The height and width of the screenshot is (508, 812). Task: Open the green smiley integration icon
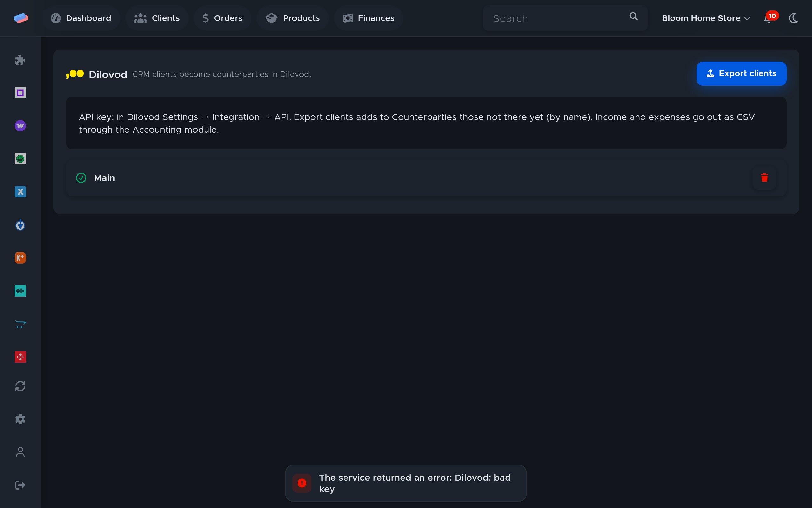click(20, 158)
